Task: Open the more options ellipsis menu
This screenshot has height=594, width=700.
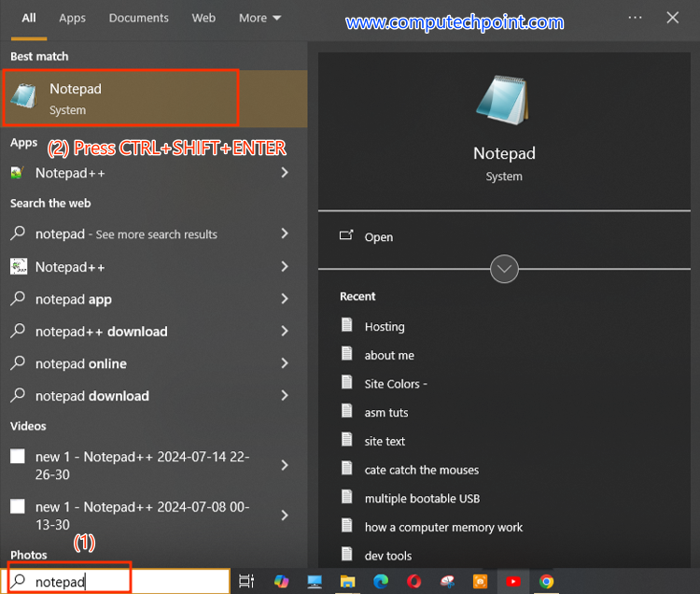Action: tap(636, 18)
